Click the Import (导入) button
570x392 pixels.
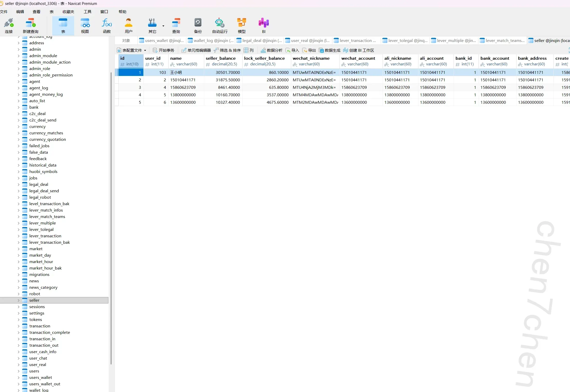pos(292,50)
